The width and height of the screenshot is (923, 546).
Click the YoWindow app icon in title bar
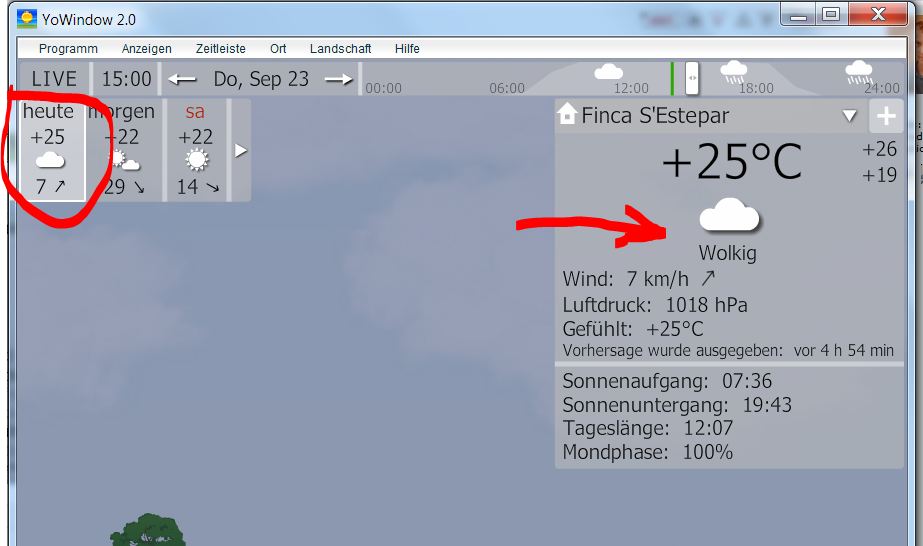coord(26,19)
